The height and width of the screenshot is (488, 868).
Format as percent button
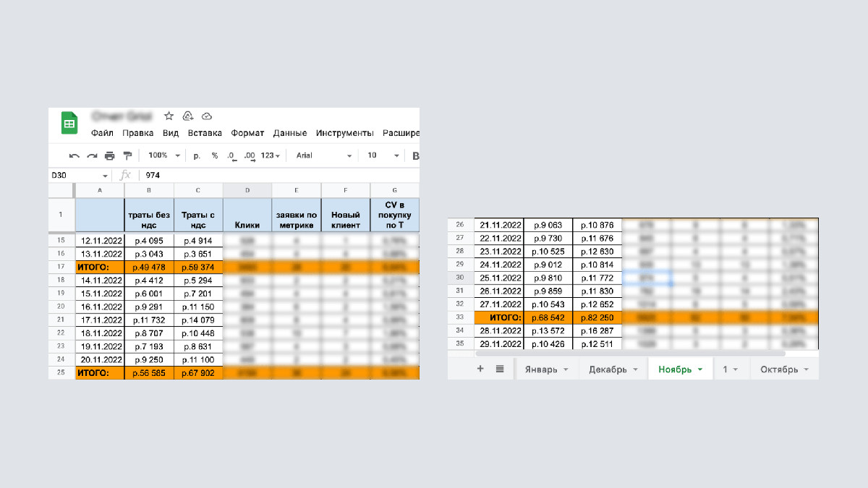tap(215, 155)
